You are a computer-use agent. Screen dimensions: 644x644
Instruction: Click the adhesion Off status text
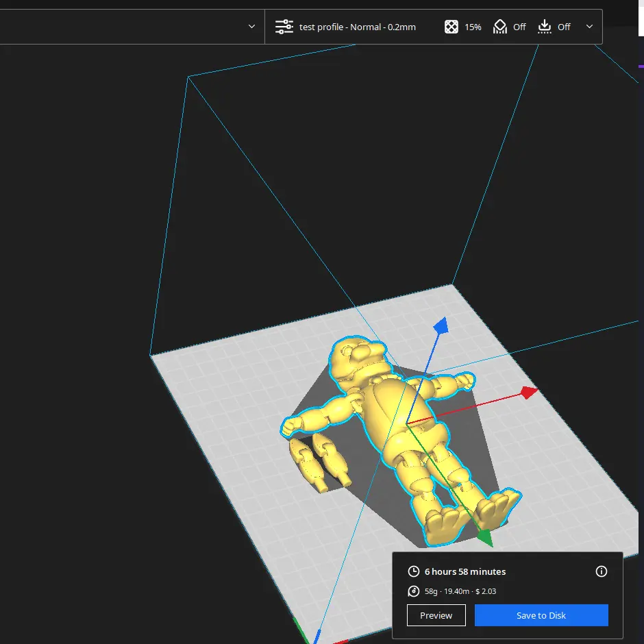click(x=563, y=27)
